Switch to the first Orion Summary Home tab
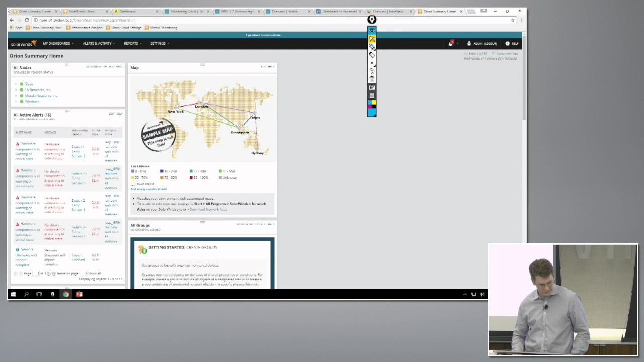This screenshot has width=644, height=362. 34,11
